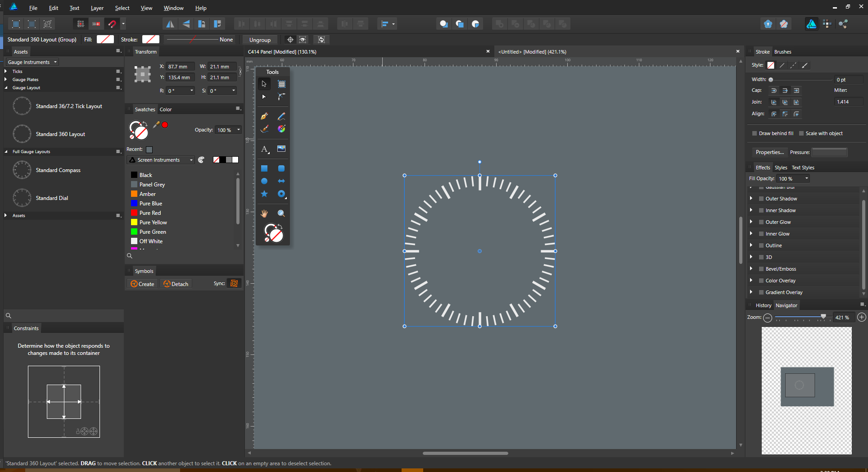Collapse the Gauge Layout asset group
Image resolution: width=868 pixels, height=472 pixels.
point(6,88)
